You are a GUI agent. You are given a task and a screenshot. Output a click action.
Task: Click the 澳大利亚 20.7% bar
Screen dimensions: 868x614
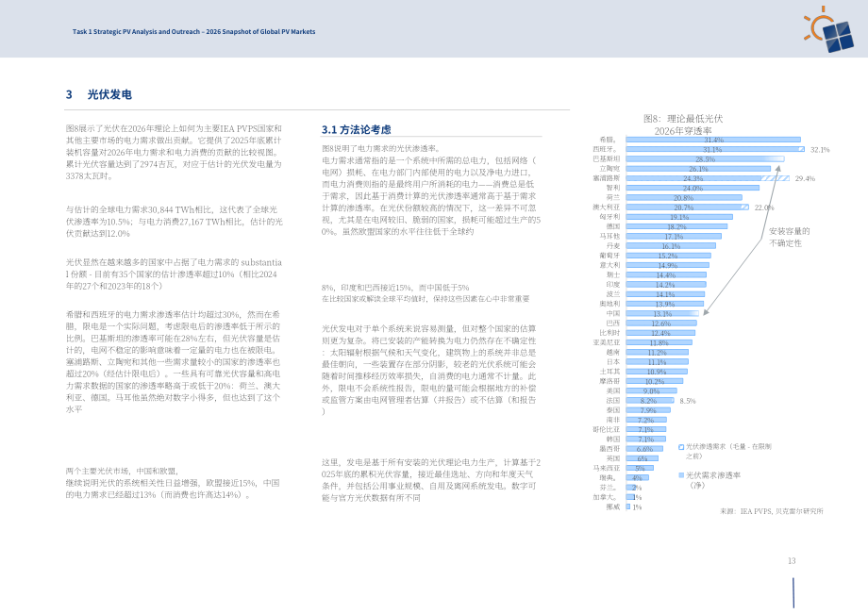tap(684, 207)
